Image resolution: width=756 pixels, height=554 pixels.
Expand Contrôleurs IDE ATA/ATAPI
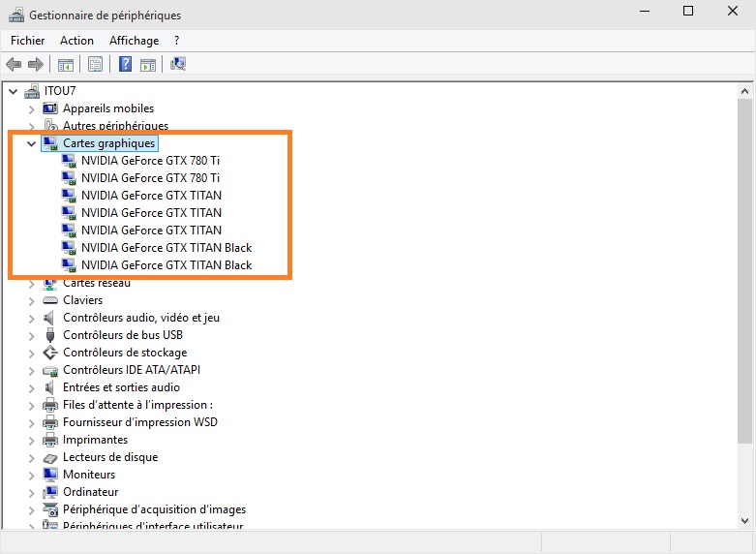[31, 370]
